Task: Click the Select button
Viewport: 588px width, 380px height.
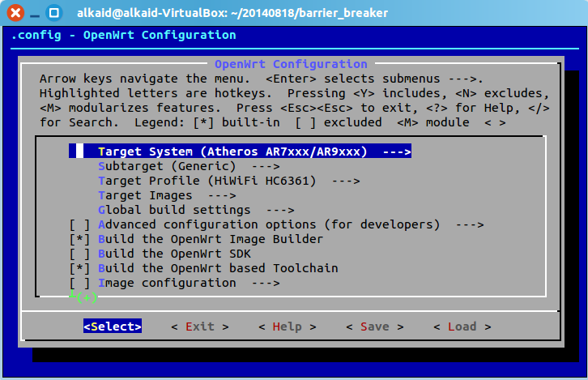Action: coord(113,327)
